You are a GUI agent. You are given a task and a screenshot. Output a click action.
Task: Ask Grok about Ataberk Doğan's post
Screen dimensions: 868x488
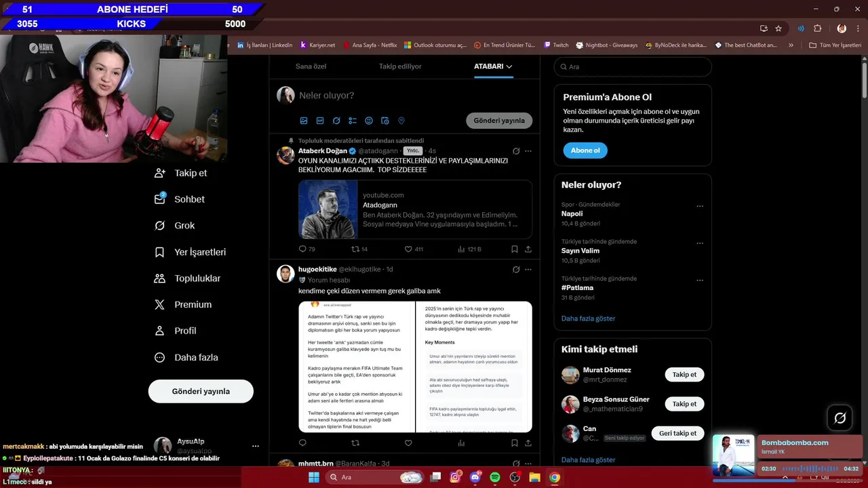(x=516, y=151)
